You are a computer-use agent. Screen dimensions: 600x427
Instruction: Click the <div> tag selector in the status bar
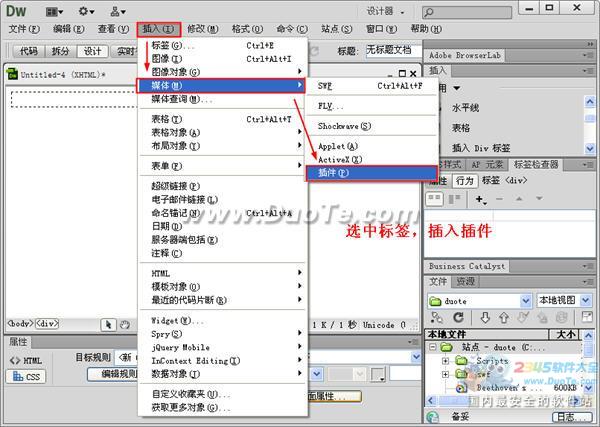tap(47, 324)
